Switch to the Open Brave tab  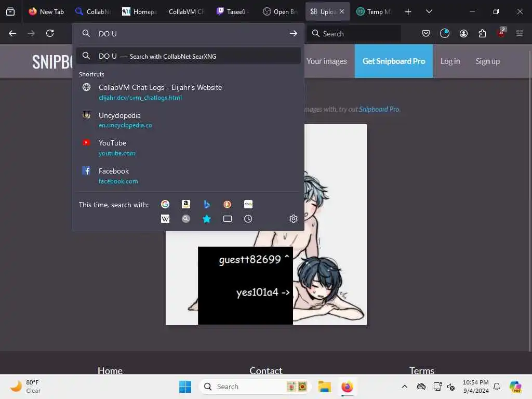[280, 11]
